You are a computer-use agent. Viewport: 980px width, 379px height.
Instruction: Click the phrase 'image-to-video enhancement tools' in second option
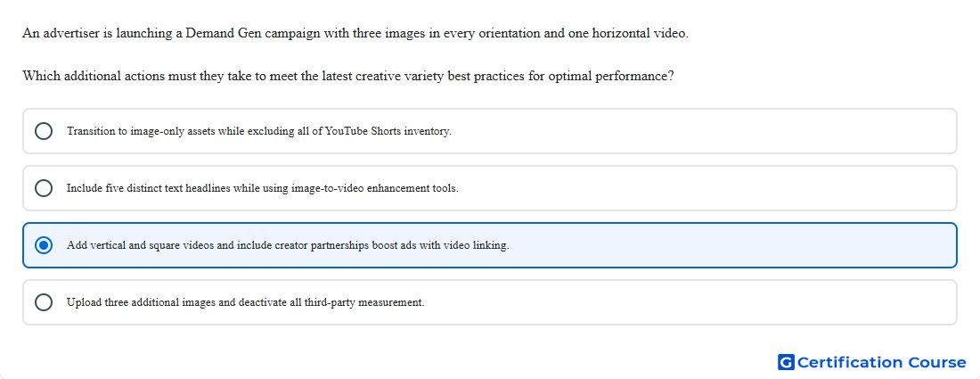(374, 188)
